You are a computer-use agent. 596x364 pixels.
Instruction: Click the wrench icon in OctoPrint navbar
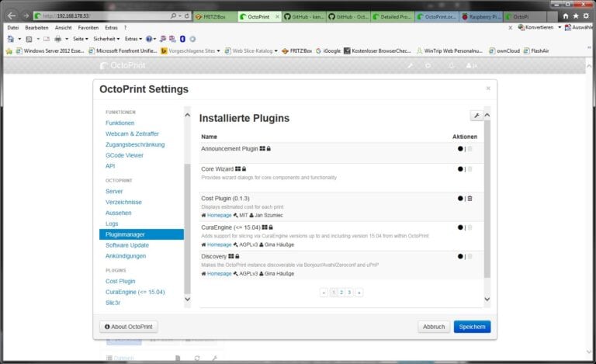coord(410,66)
